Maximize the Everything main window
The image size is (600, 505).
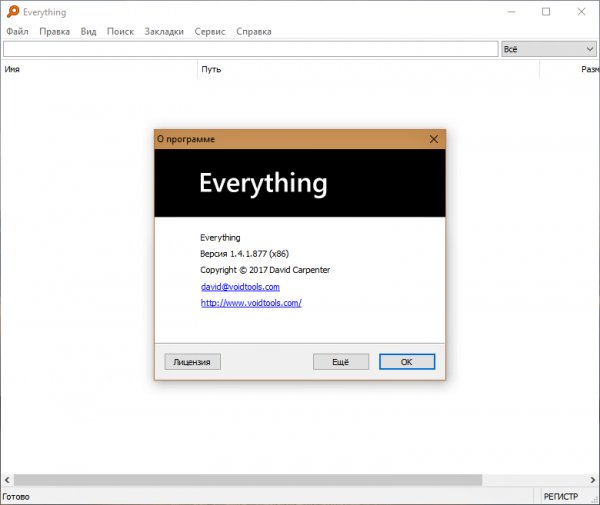546,12
